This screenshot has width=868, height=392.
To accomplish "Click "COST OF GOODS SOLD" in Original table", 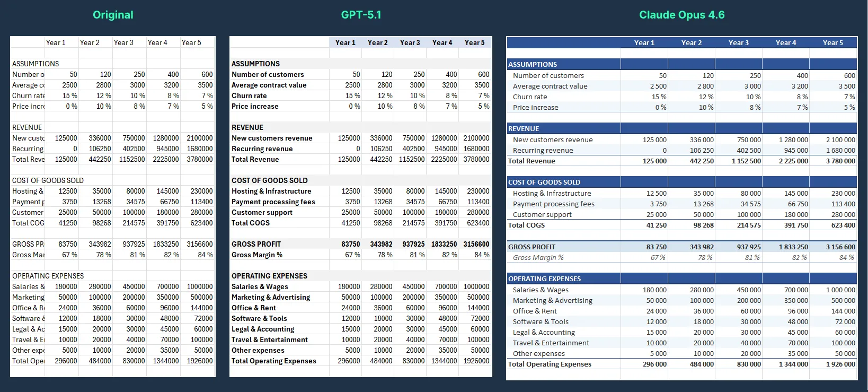I will coord(48,180).
